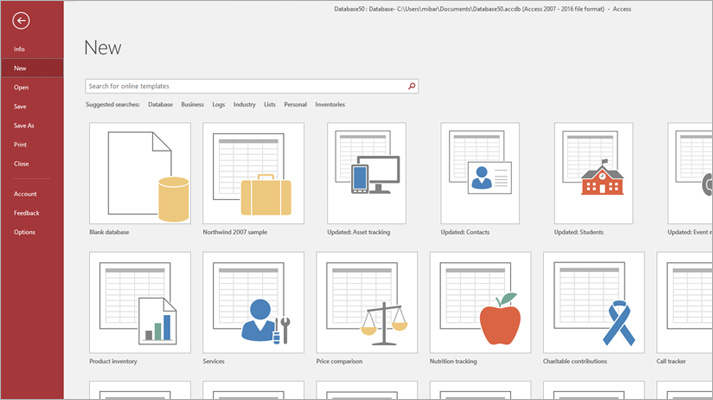This screenshot has height=400, width=713.
Task: Click the Northwind 2007 sample label
Action: click(x=235, y=232)
